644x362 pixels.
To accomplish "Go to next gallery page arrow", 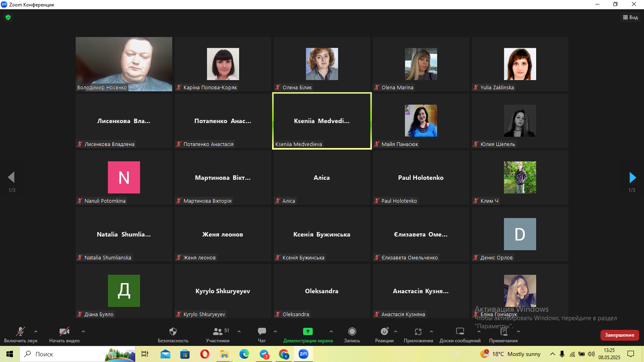I will click(632, 177).
